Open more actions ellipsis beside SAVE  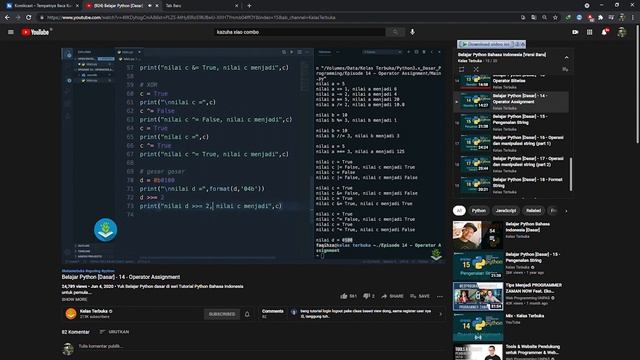440,296
